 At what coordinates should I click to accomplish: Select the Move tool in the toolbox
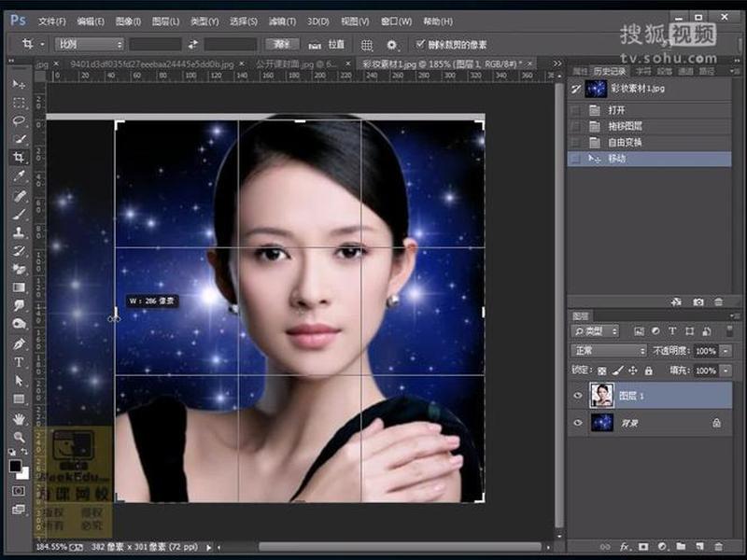pos(19,84)
